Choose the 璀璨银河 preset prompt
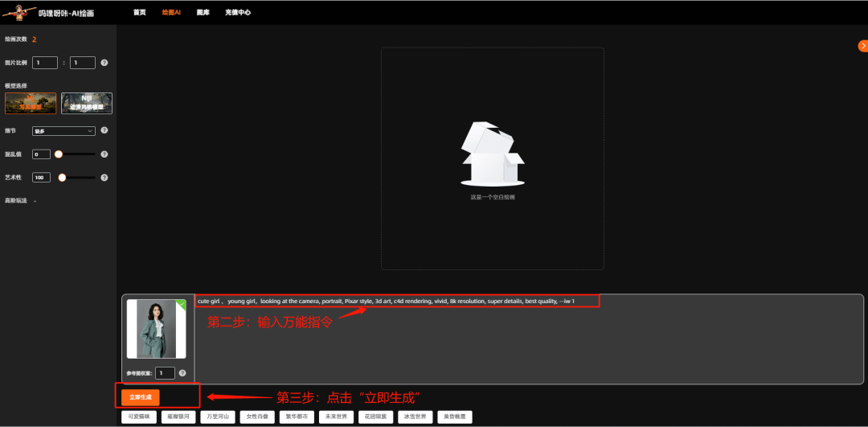Viewport: 868px width, 427px height. point(178,417)
